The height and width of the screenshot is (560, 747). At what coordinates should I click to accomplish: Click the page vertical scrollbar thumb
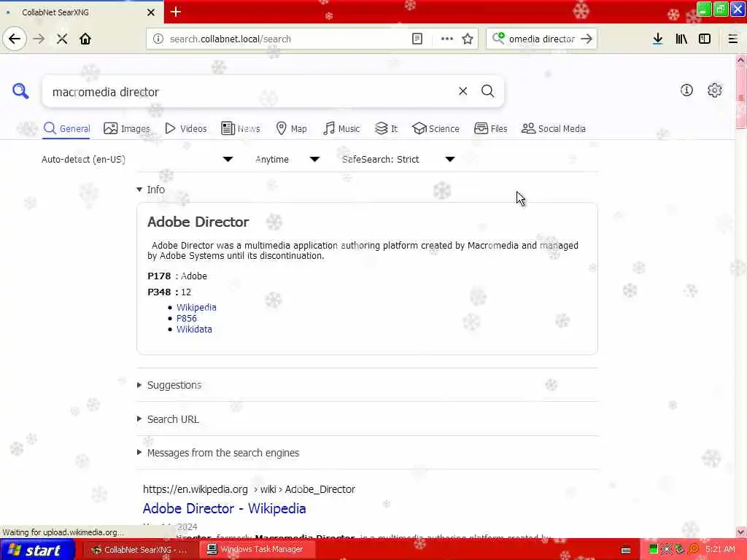coord(740,98)
